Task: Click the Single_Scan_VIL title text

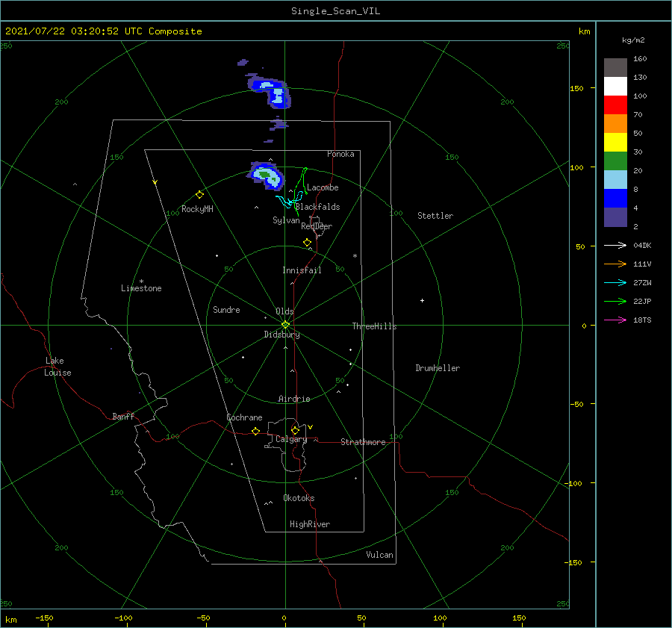Action: coord(335,11)
